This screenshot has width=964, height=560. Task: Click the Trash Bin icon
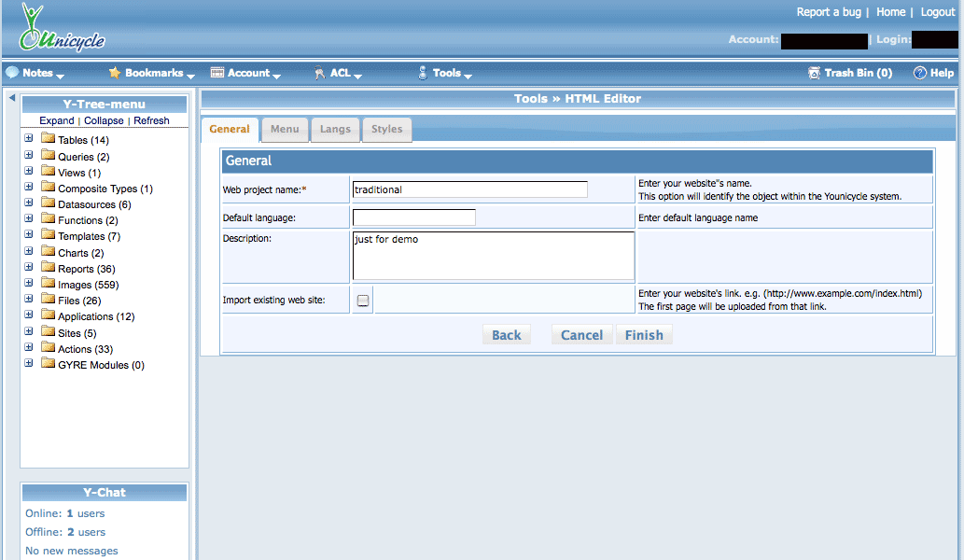point(815,73)
